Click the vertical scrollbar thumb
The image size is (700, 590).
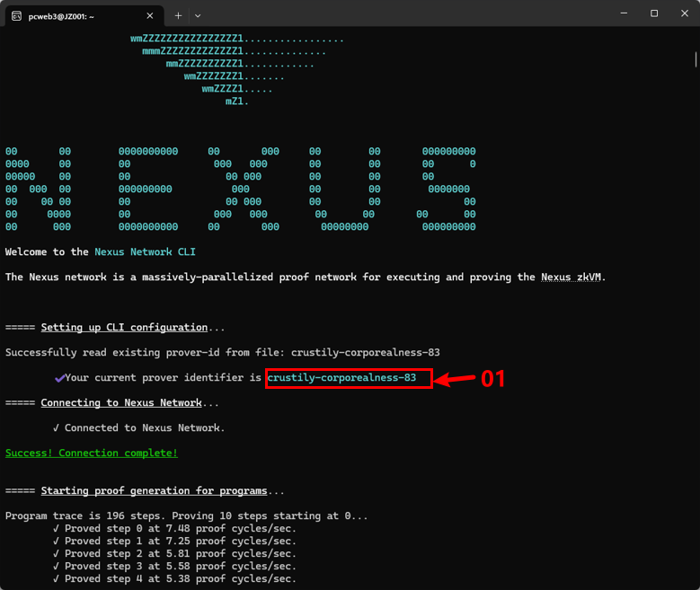(x=696, y=59)
